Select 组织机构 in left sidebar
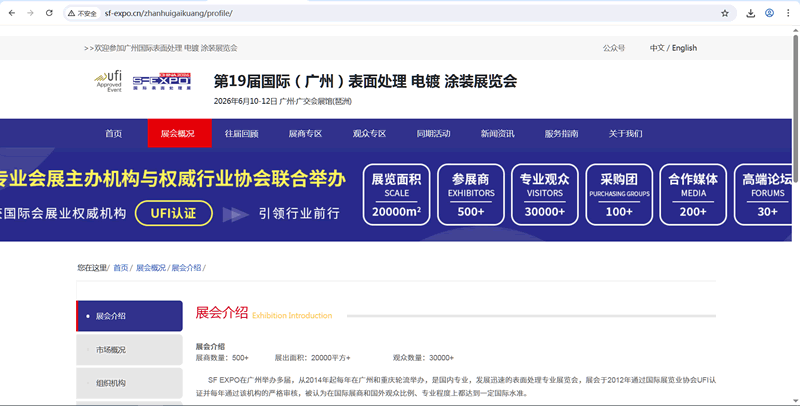This screenshot has width=800, height=406. click(x=111, y=383)
